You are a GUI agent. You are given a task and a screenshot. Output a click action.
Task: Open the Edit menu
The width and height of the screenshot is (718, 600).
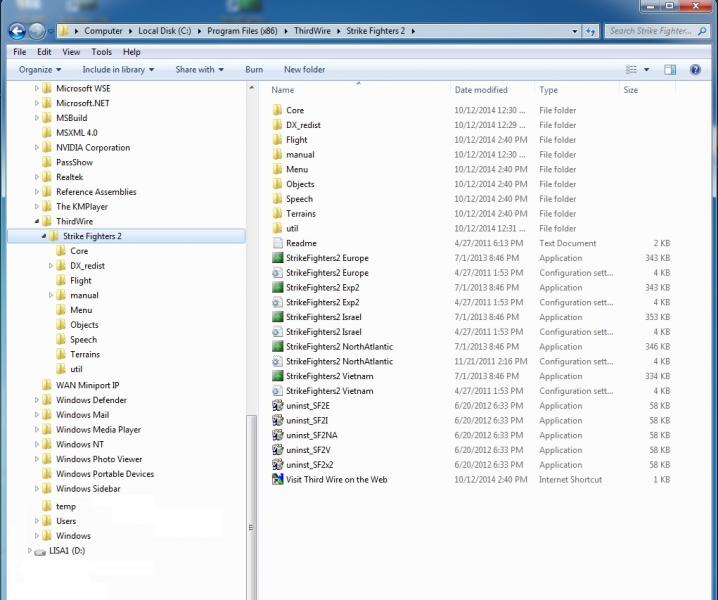pyautogui.click(x=44, y=52)
